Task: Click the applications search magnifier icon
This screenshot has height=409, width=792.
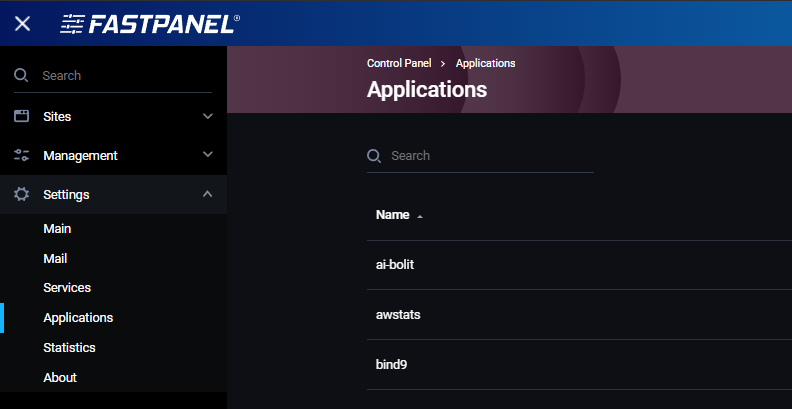Action: pos(375,156)
